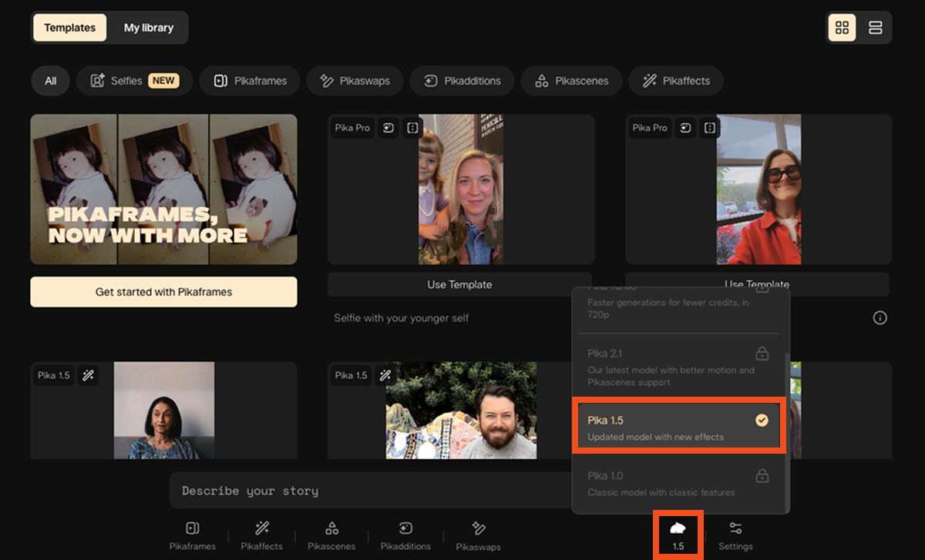Click 'Updated model with new effects' description
The image size is (925, 560).
click(x=655, y=437)
